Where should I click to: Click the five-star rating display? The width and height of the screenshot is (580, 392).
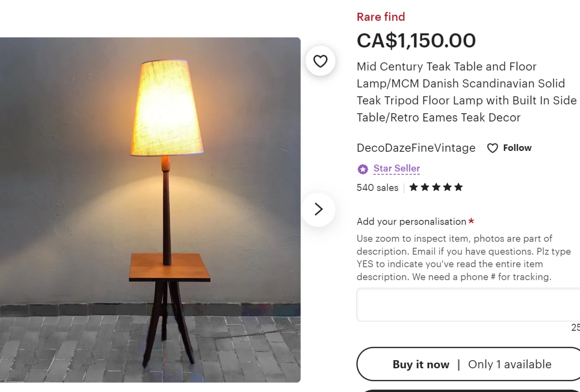(436, 187)
